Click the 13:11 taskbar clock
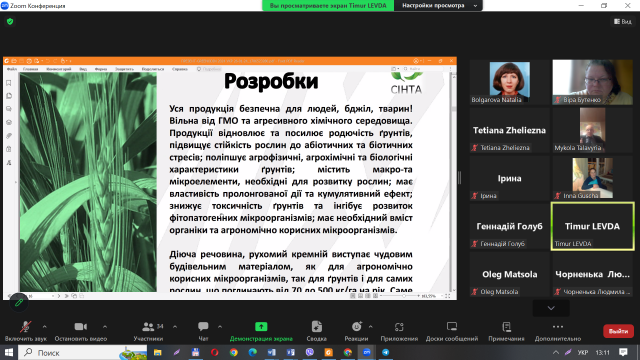 point(602,352)
